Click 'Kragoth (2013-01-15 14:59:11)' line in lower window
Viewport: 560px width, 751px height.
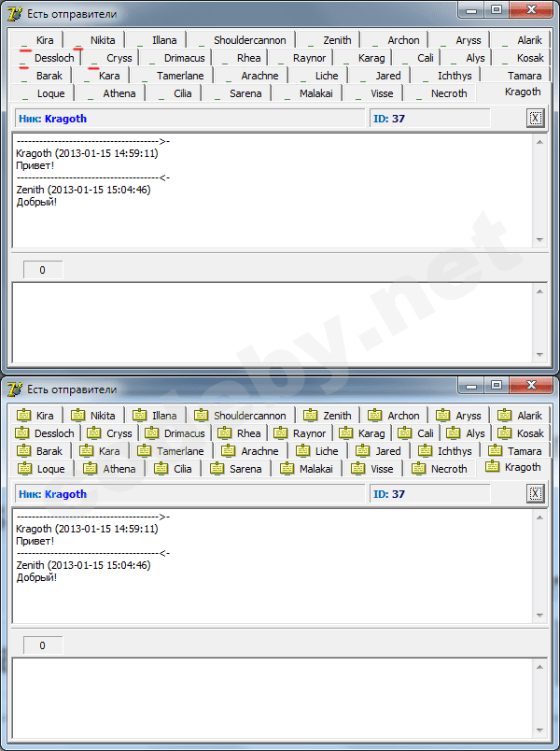87,529
